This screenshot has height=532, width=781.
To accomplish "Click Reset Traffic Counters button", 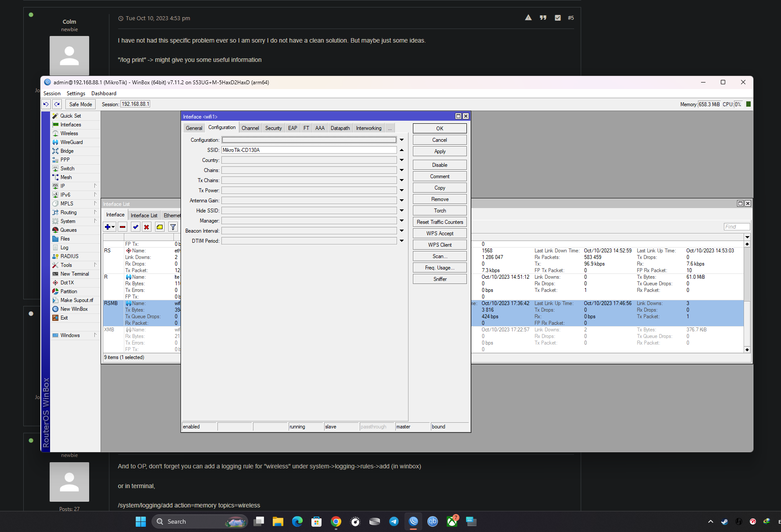I will pos(440,222).
